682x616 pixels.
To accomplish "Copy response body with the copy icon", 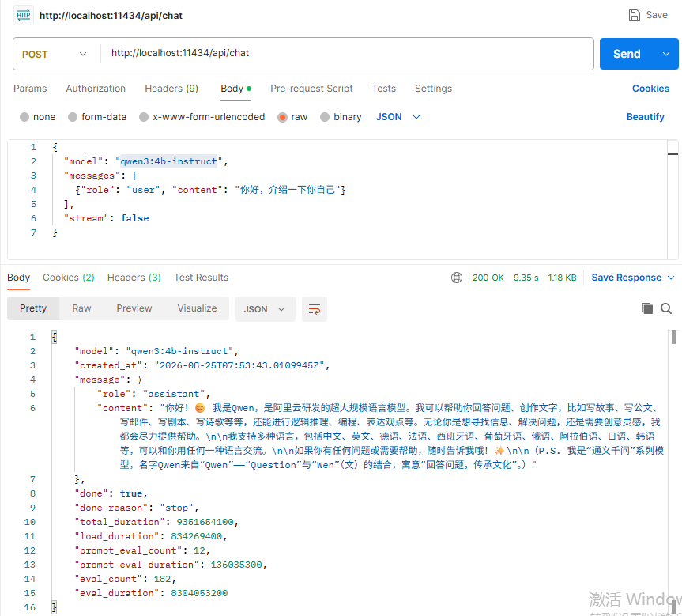I will coord(646,308).
